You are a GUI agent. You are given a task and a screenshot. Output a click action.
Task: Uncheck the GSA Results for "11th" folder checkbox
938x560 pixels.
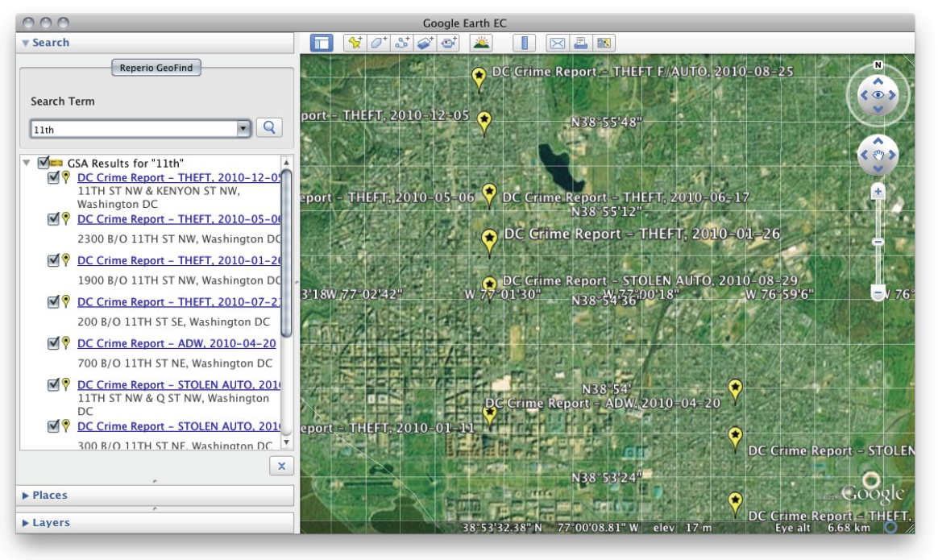[x=43, y=163]
